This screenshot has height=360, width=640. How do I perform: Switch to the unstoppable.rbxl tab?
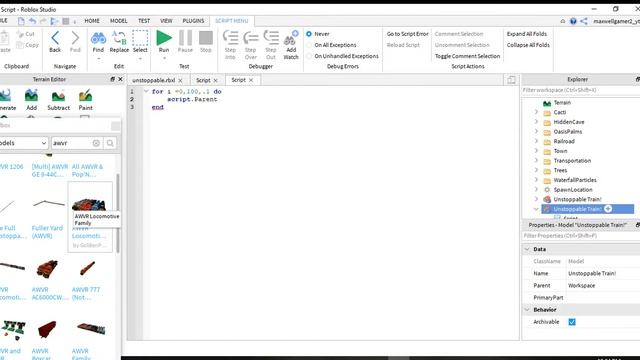click(x=153, y=80)
